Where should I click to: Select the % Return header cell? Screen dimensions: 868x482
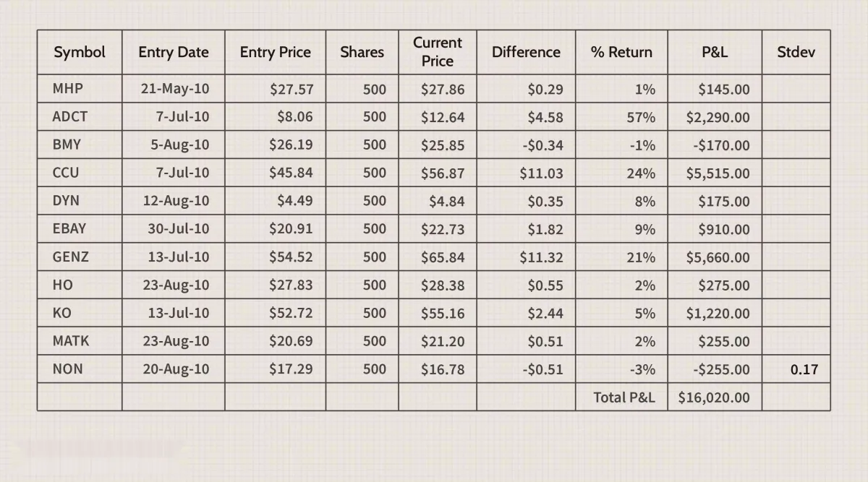[621, 52]
